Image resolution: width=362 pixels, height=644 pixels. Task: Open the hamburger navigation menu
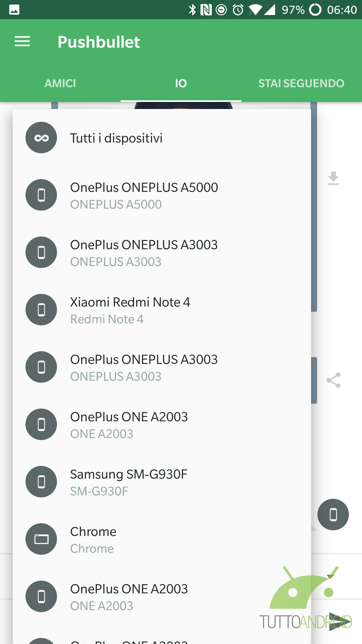click(22, 42)
